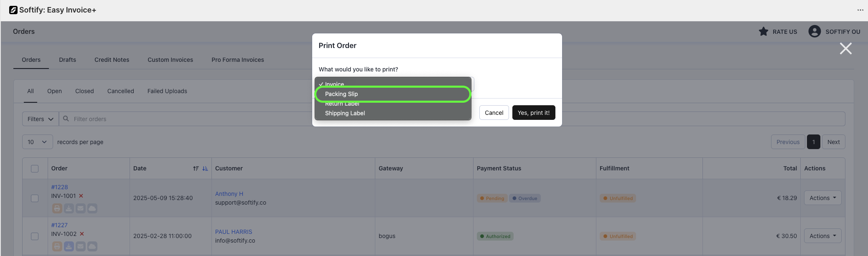Sort the Date column ascending
Screen dimensions: 868x256
click(196, 168)
